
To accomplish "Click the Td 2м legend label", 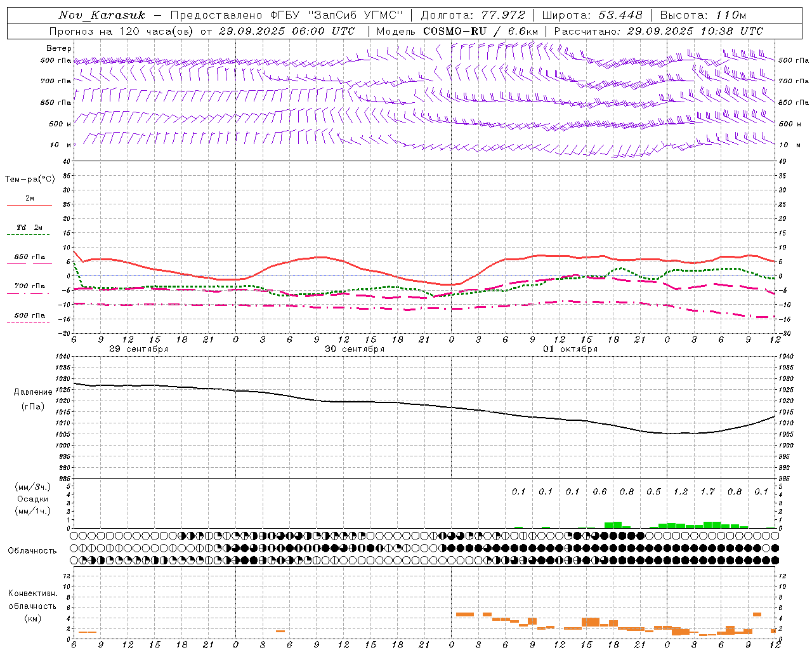I will click(x=29, y=227).
